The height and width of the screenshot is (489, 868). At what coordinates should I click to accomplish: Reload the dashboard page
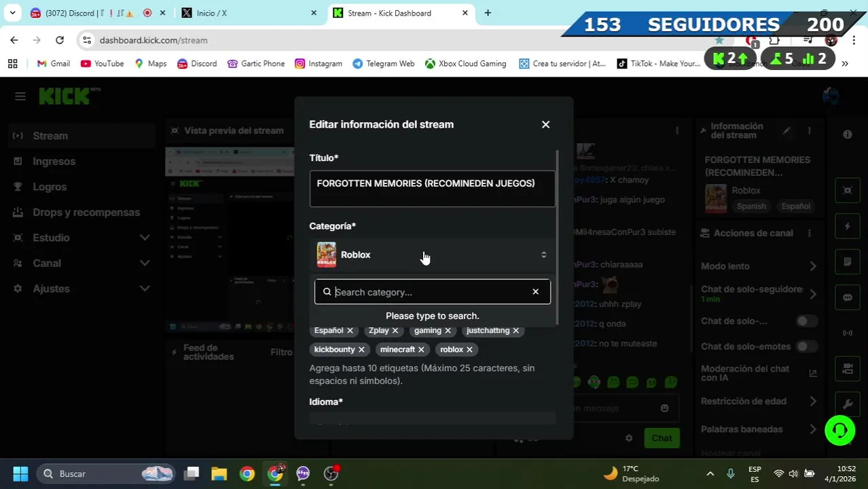(x=60, y=40)
